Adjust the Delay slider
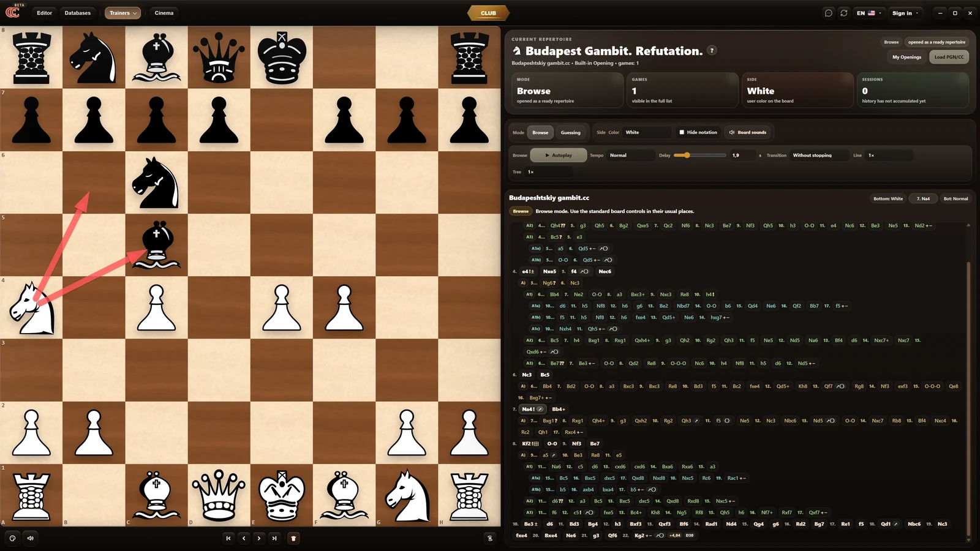Viewport: 980px width, 551px height. click(699, 156)
